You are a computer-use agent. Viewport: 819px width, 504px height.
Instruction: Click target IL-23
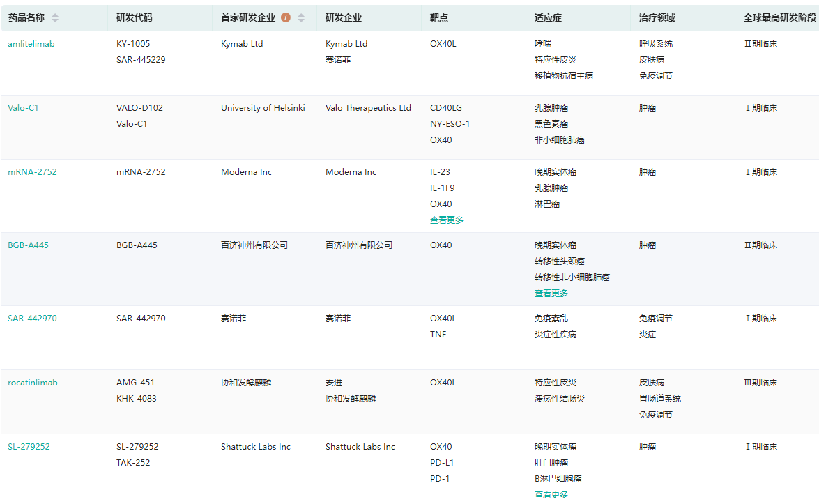[440, 172]
